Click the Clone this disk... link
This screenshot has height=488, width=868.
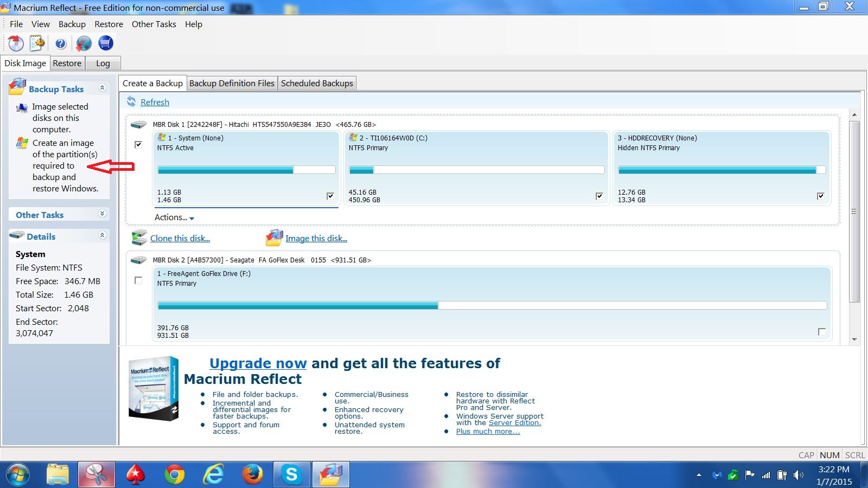pyautogui.click(x=180, y=239)
